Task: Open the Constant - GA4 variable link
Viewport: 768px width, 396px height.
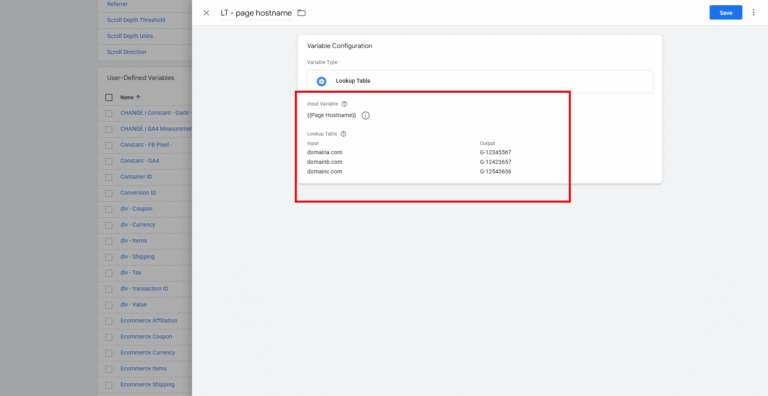Action: pos(140,161)
